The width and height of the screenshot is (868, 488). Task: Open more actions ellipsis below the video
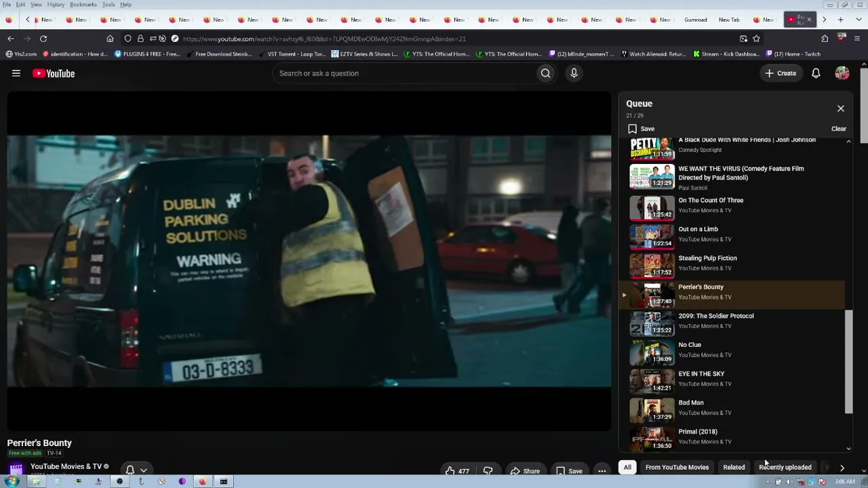tap(601, 471)
